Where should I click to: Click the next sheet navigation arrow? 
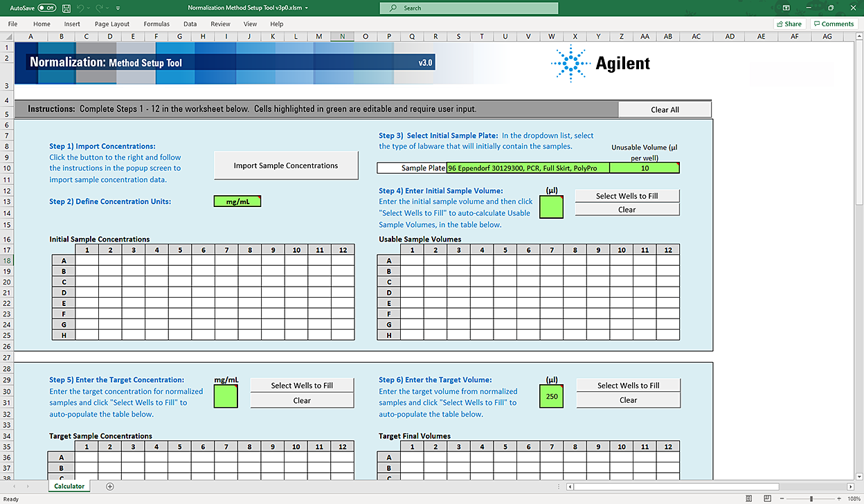click(x=28, y=487)
